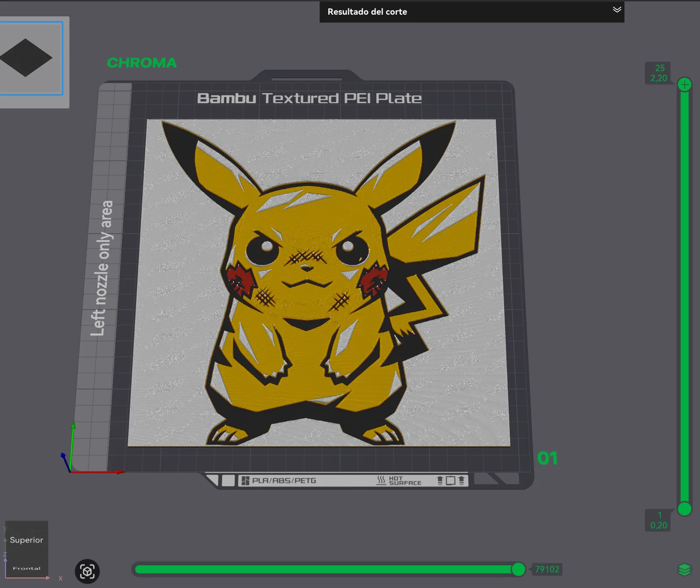The height and width of the screenshot is (588, 700).
Task: Click the horizontal move slider handle
Action: tap(518, 569)
